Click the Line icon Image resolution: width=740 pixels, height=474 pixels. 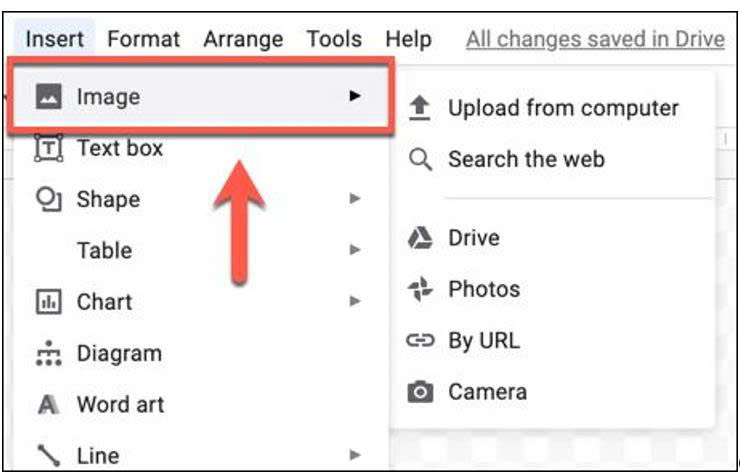[x=48, y=456]
